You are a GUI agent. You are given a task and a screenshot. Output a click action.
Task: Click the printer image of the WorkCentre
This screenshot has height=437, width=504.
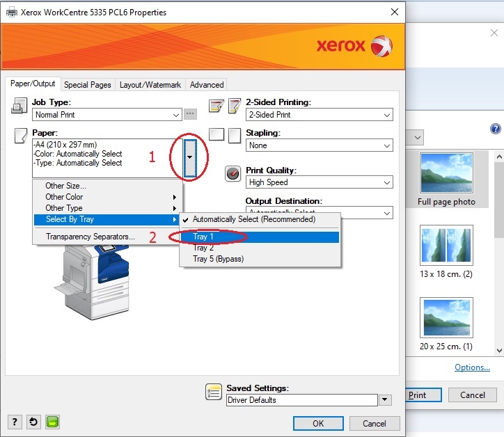point(93,282)
